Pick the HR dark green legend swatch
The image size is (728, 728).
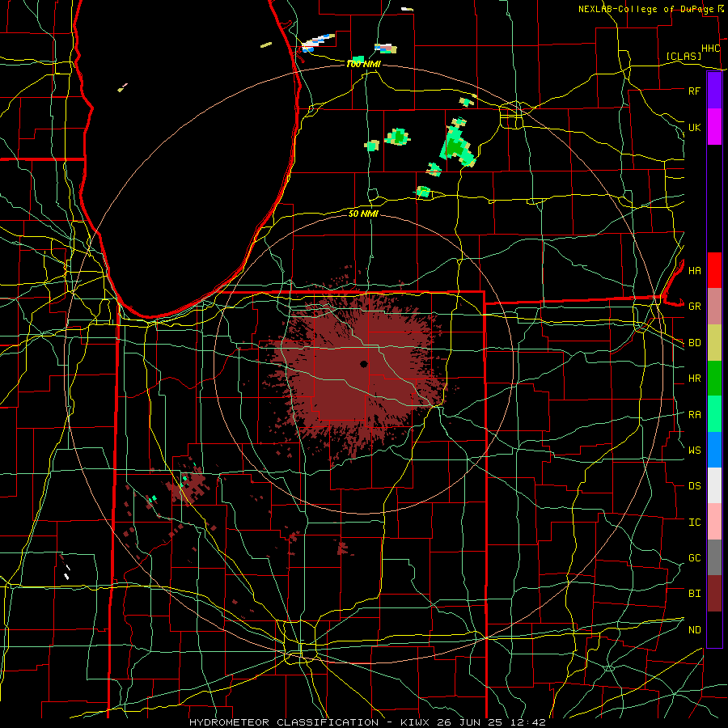click(714, 379)
